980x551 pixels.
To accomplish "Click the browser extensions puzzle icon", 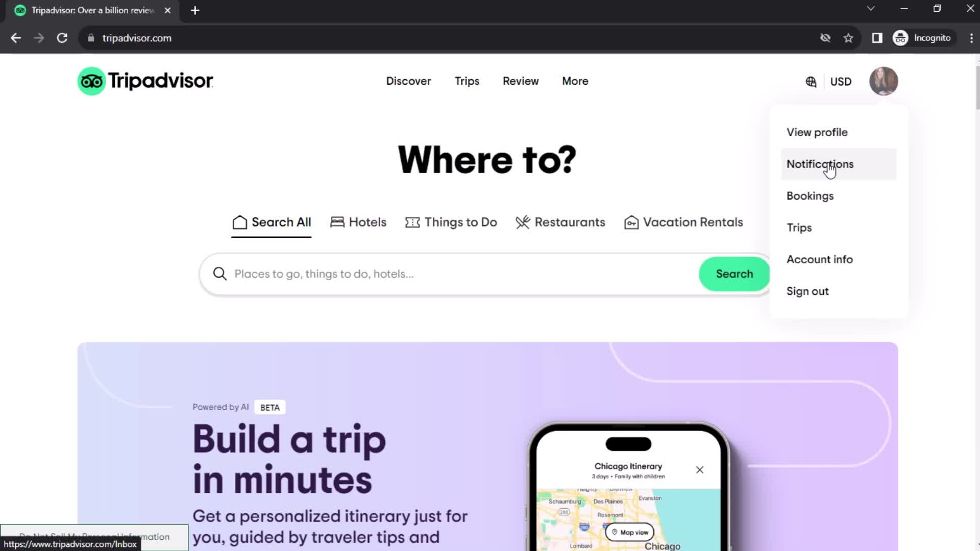I will pyautogui.click(x=877, y=38).
